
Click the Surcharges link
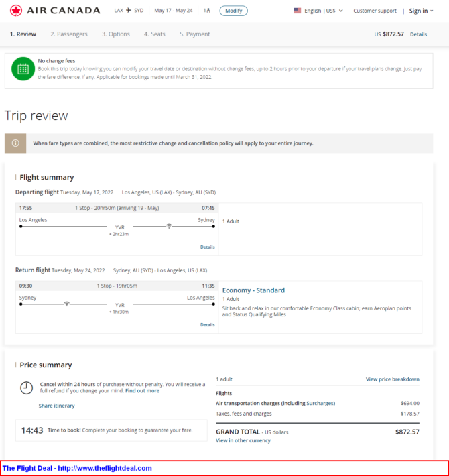coord(320,403)
